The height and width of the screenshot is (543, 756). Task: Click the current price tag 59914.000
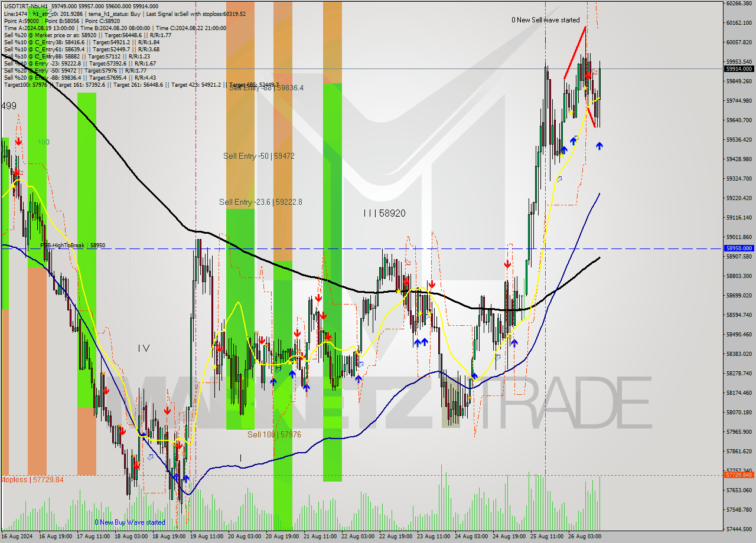click(x=739, y=68)
